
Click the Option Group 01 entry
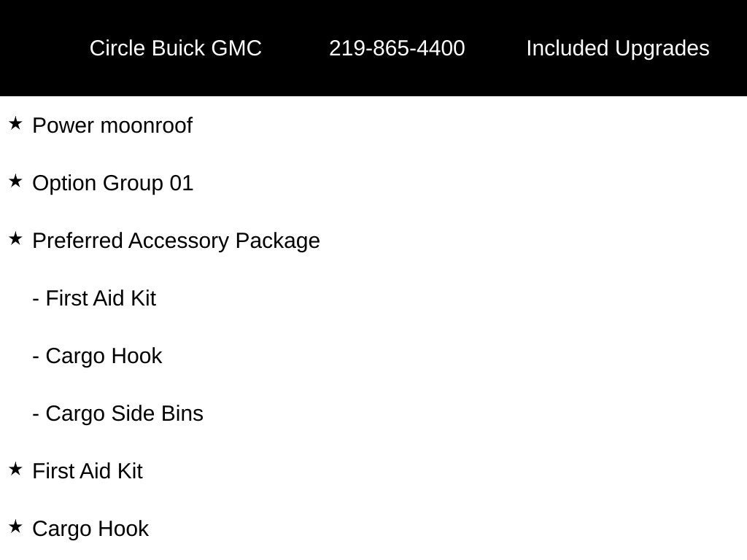tap(113, 183)
